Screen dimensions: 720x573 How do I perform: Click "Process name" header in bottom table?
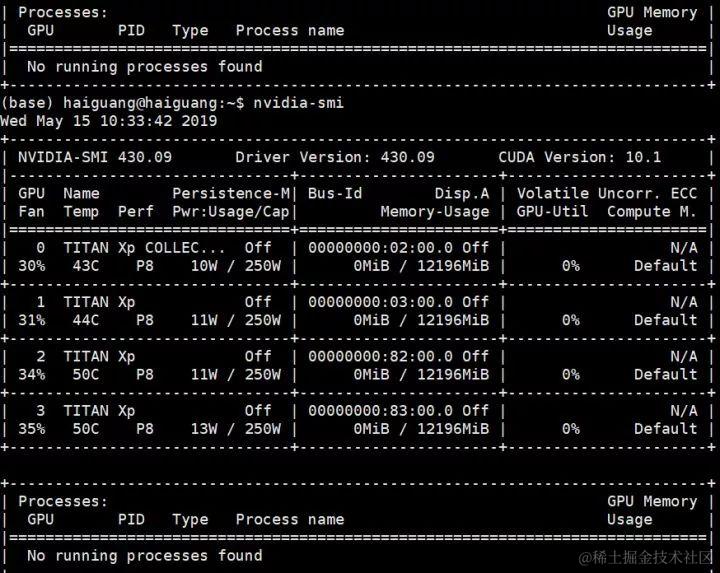(x=290, y=519)
